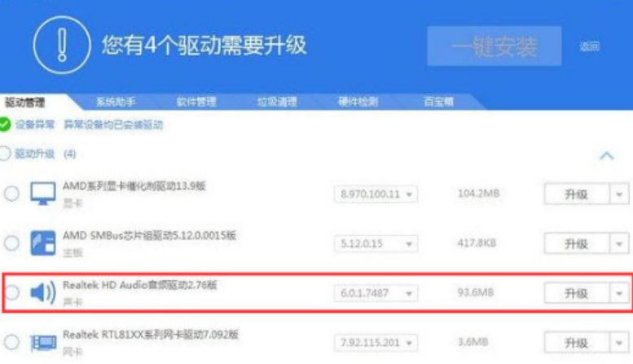
Task: Collapse the 驱动升级 list with chevron
Action: click(606, 155)
